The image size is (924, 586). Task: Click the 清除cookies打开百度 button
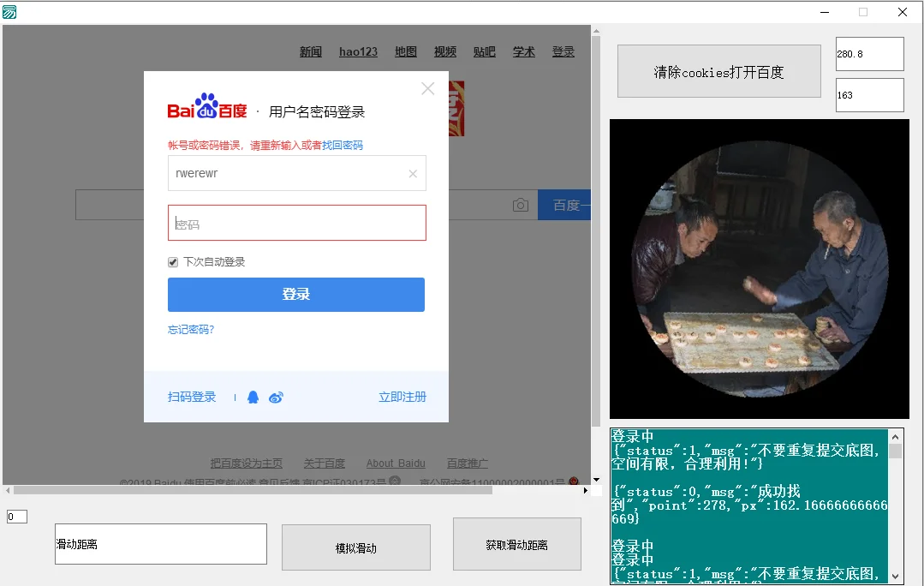pyautogui.click(x=719, y=71)
